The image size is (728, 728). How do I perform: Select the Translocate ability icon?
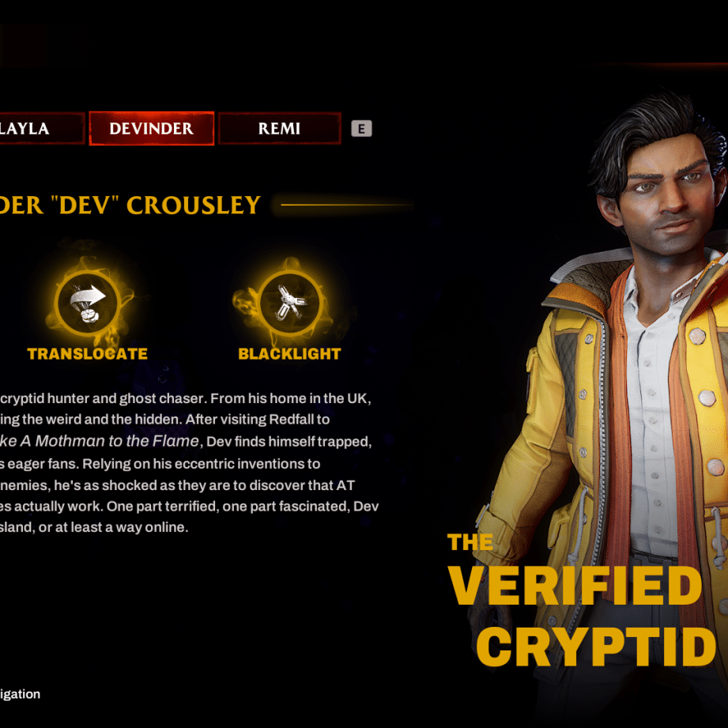(x=88, y=303)
